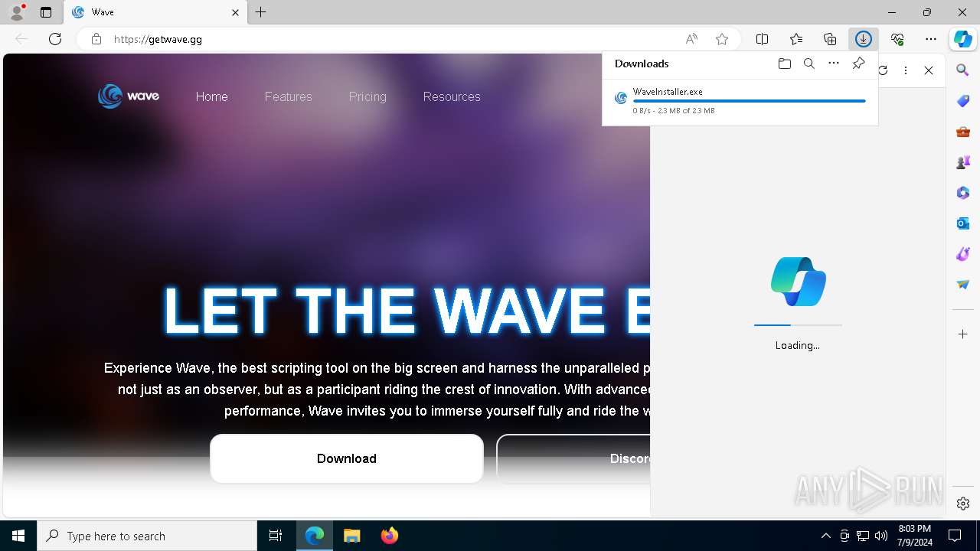Image resolution: width=980 pixels, height=551 pixels.
Task: Click the taskbar search box
Action: [147, 536]
